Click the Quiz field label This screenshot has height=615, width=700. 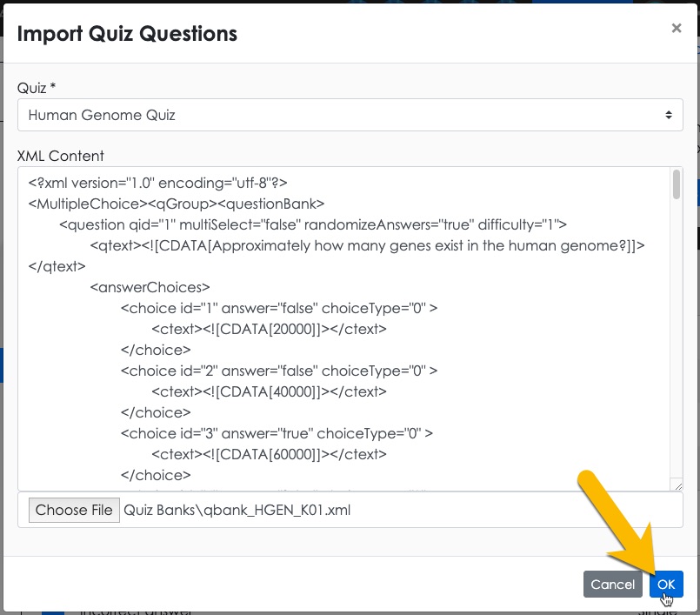click(37, 88)
